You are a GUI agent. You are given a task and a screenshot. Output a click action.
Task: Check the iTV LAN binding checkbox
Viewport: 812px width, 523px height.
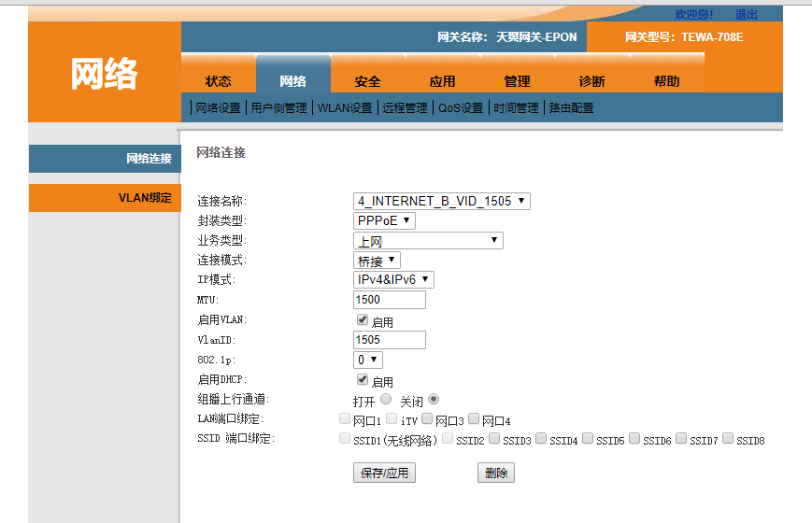pyautogui.click(x=392, y=418)
